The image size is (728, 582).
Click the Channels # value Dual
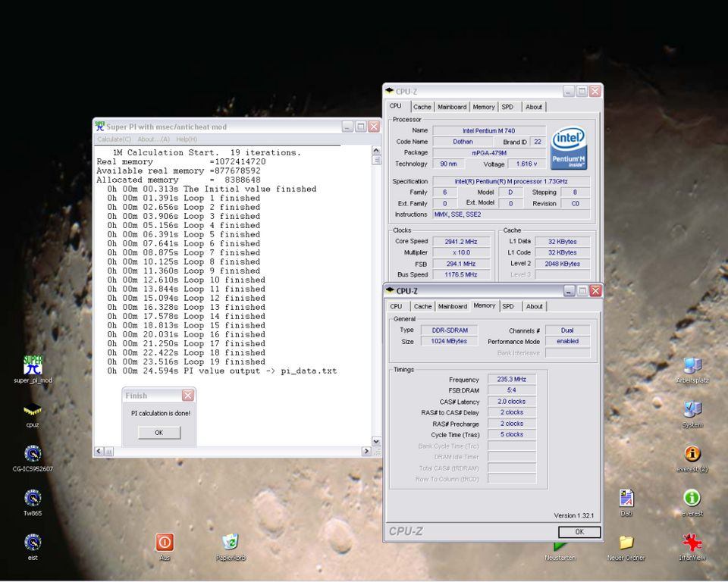(567, 330)
